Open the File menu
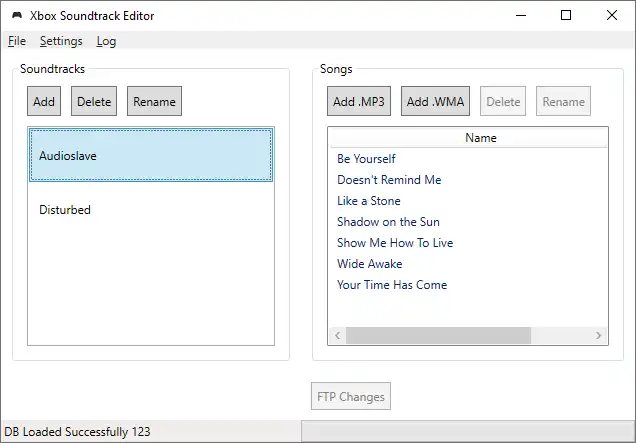 17,41
